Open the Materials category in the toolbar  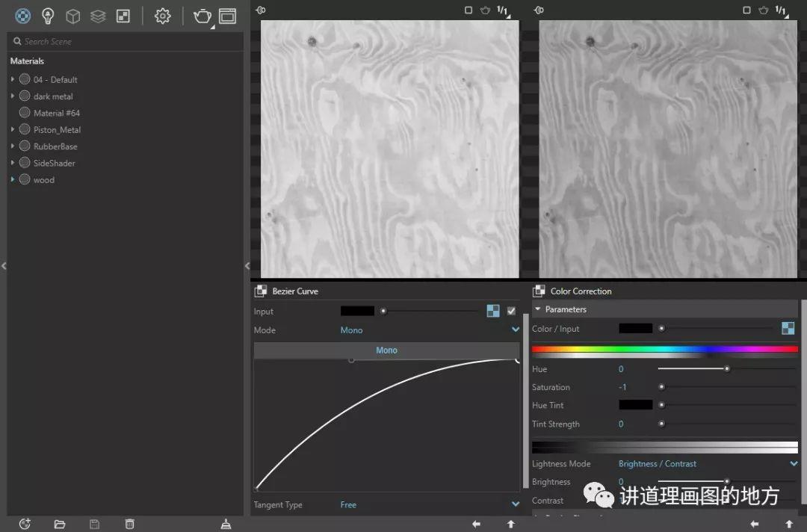(x=22, y=16)
